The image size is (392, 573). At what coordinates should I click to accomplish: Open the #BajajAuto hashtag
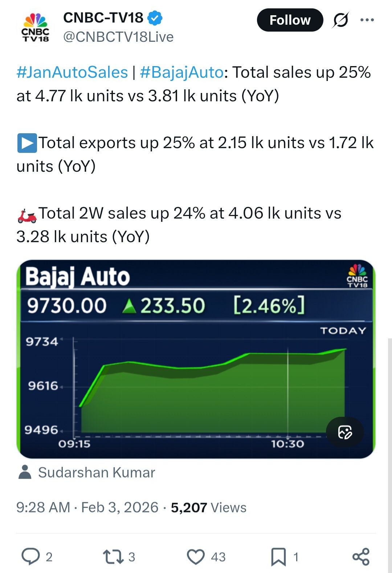(x=181, y=72)
